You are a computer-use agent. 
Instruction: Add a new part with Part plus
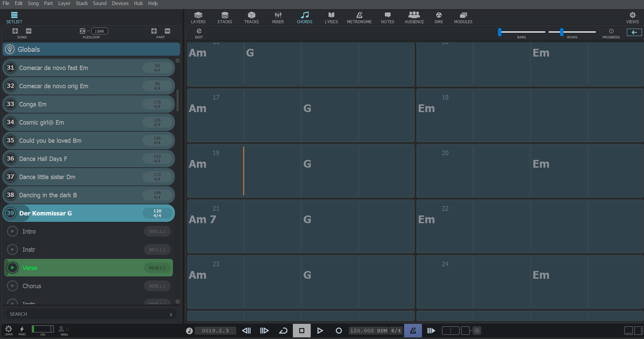(154, 31)
